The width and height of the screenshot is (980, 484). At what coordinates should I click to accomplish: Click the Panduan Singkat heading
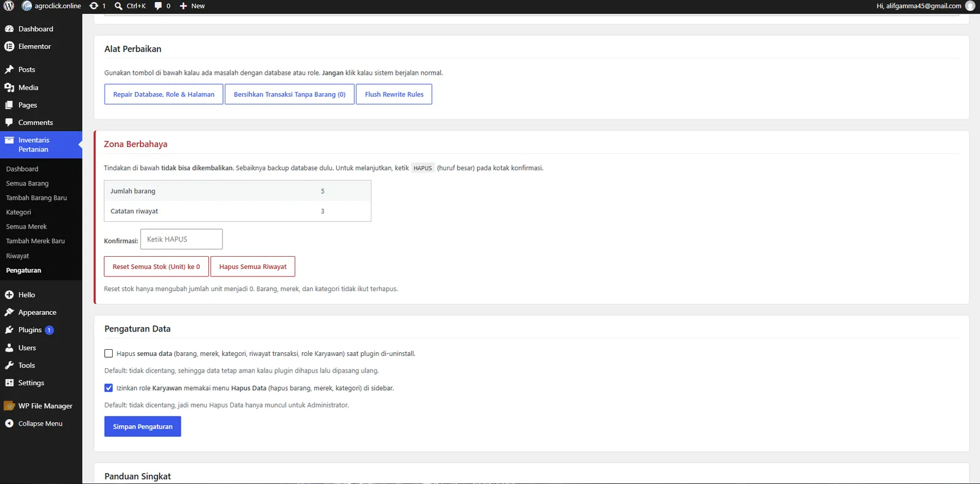point(137,477)
